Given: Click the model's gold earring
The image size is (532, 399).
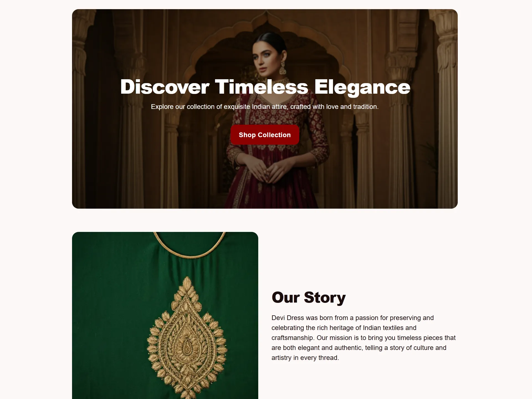Looking at the screenshot, I should pyautogui.click(x=282, y=68).
